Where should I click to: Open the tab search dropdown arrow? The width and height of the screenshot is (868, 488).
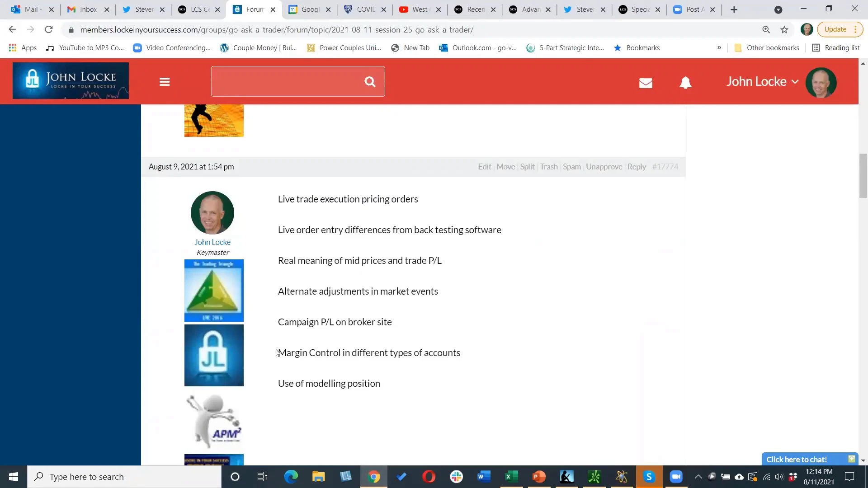pos(778,9)
